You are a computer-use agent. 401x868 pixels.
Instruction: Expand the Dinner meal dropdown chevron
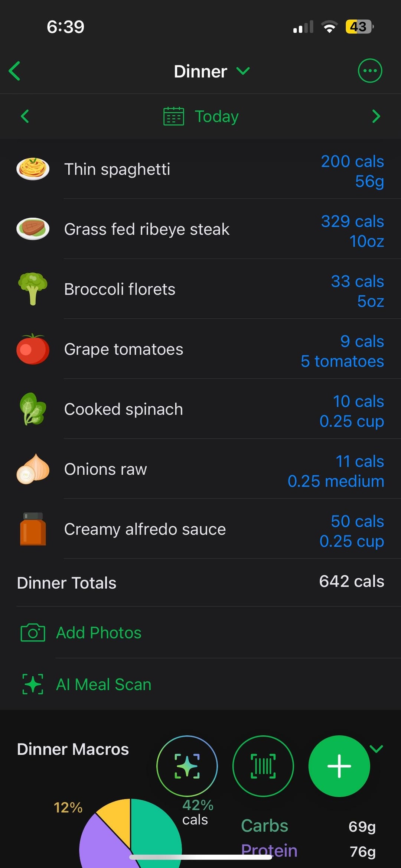tap(243, 71)
